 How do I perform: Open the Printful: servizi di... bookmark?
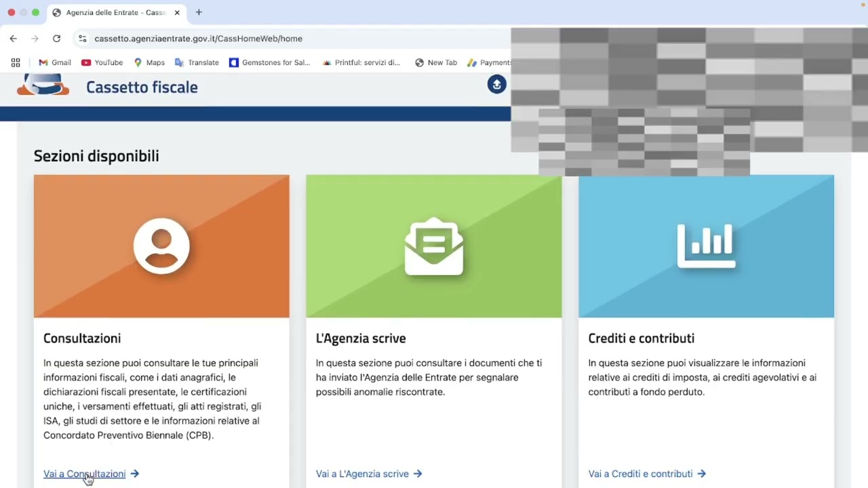pyautogui.click(x=361, y=62)
